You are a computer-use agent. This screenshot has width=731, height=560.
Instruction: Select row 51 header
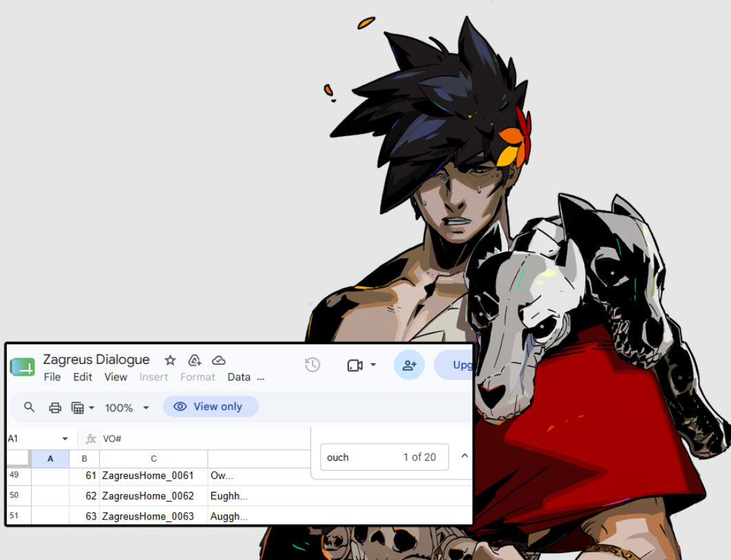(x=19, y=515)
